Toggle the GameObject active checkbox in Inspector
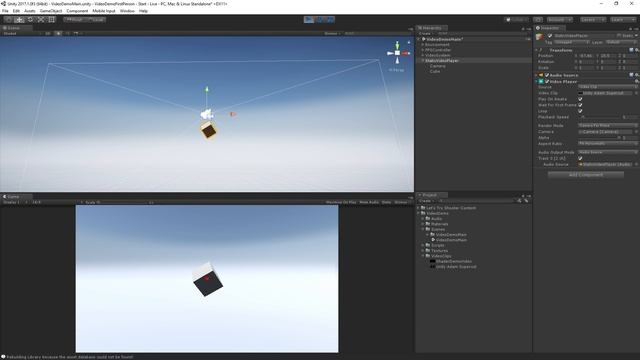Image resolution: width=640 pixels, height=360 pixels. click(550, 36)
